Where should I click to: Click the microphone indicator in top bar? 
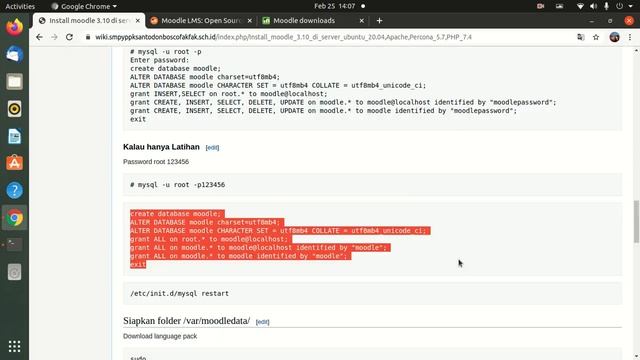click(x=606, y=6)
